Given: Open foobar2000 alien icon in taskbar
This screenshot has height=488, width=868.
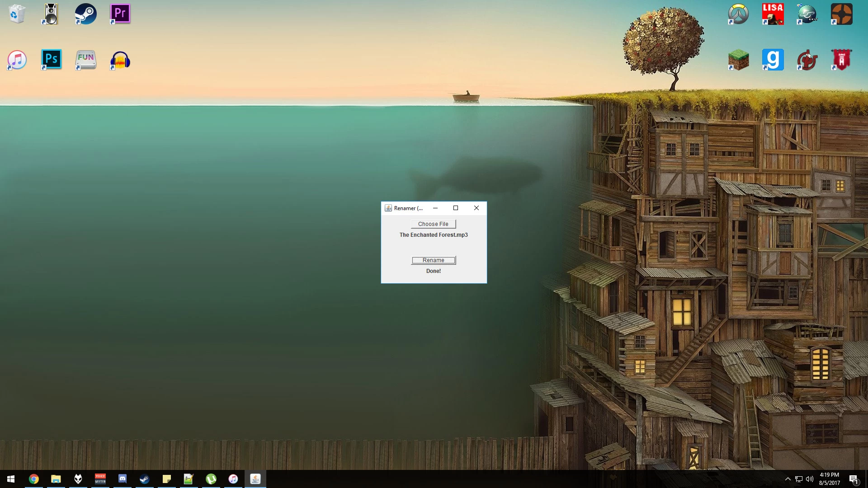Looking at the screenshot, I should 78,479.
